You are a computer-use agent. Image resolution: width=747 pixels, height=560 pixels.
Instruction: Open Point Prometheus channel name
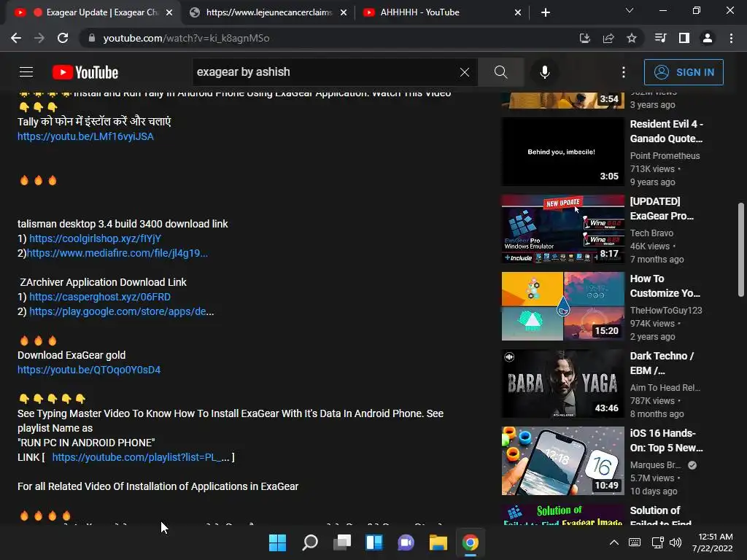point(665,156)
